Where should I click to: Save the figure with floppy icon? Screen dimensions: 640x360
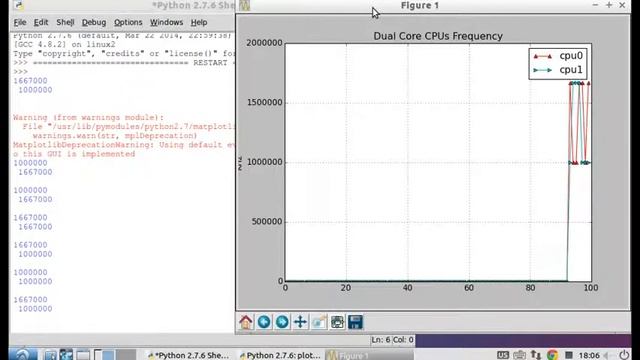pos(355,322)
